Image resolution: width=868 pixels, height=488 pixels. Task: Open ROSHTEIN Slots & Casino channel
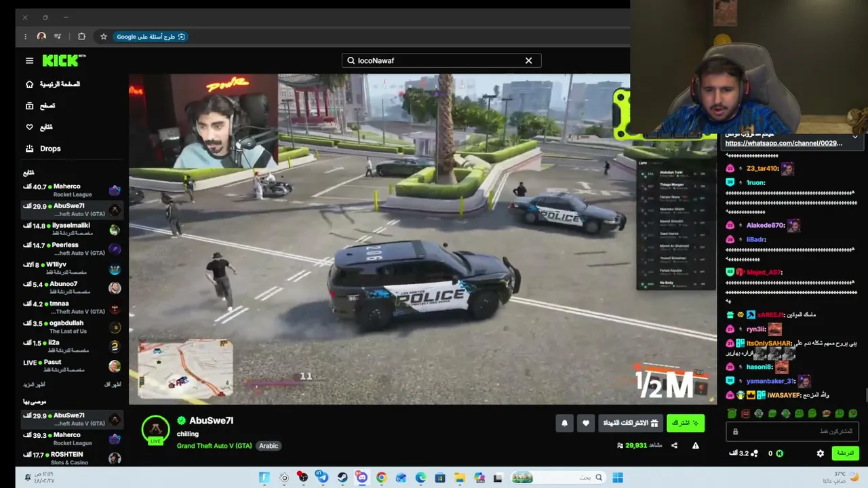72,458
